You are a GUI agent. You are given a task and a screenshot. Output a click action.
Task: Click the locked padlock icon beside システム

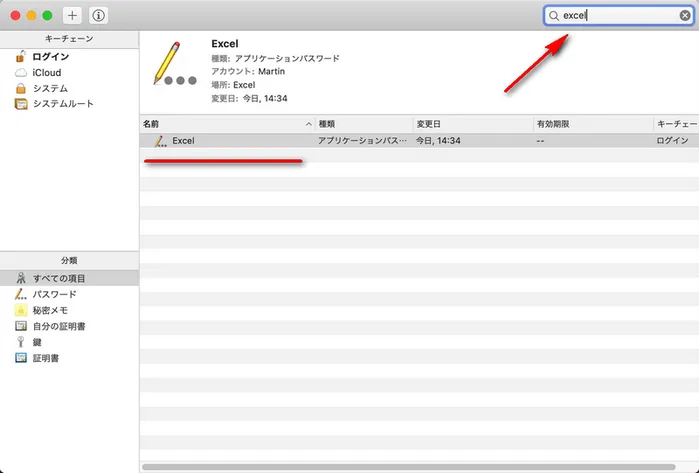(x=21, y=88)
